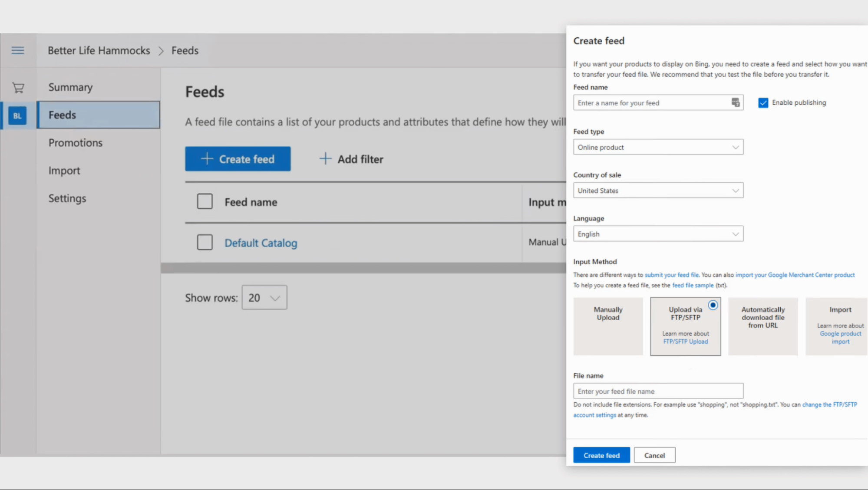Select the Import input method card

pos(837,326)
